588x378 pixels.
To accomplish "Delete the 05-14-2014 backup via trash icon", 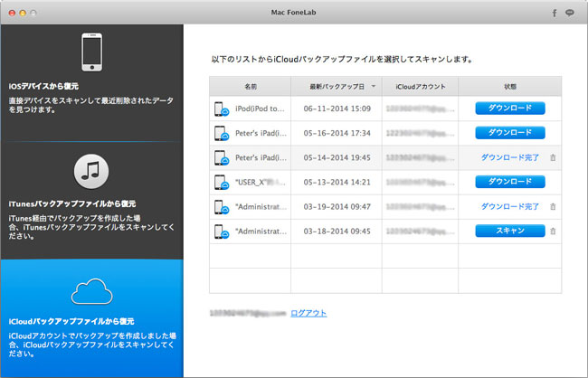I will pyautogui.click(x=553, y=157).
